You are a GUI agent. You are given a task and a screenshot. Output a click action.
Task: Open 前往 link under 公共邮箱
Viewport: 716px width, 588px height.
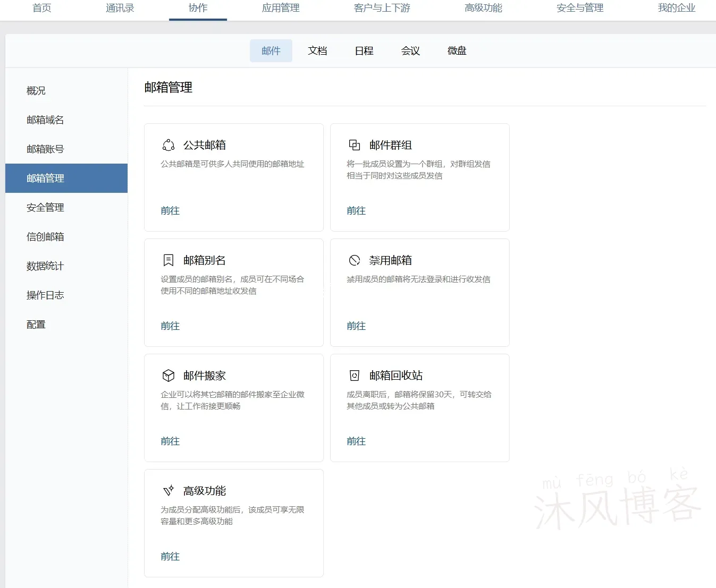tap(170, 211)
